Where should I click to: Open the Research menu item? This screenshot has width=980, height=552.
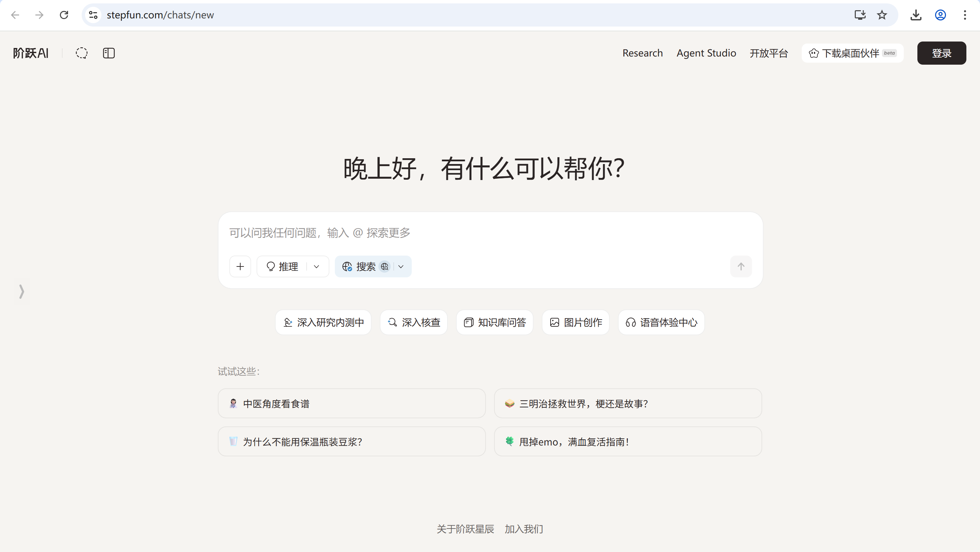[x=642, y=53]
